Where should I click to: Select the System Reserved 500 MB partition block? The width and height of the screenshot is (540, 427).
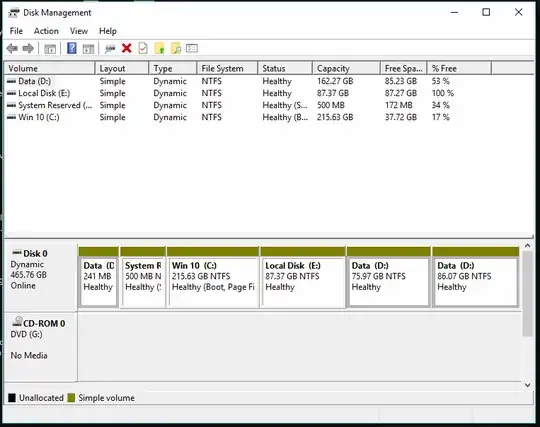143,277
